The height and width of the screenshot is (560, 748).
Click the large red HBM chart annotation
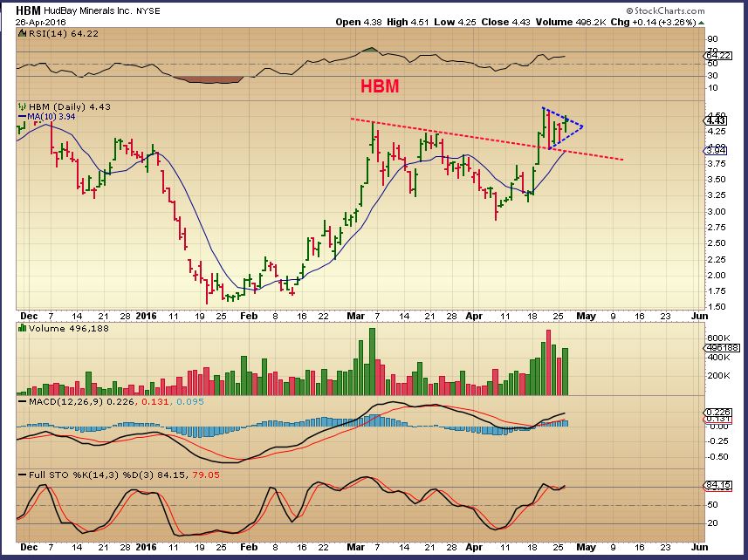380,86
